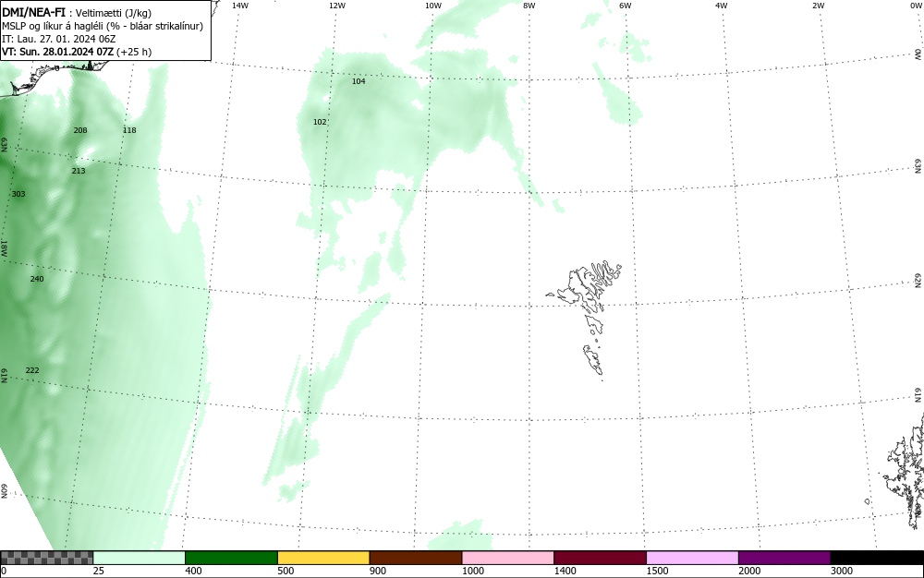Click the 2W longitude label
Screen dimensions: 924x578
pyautogui.click(x=818, y=6)
